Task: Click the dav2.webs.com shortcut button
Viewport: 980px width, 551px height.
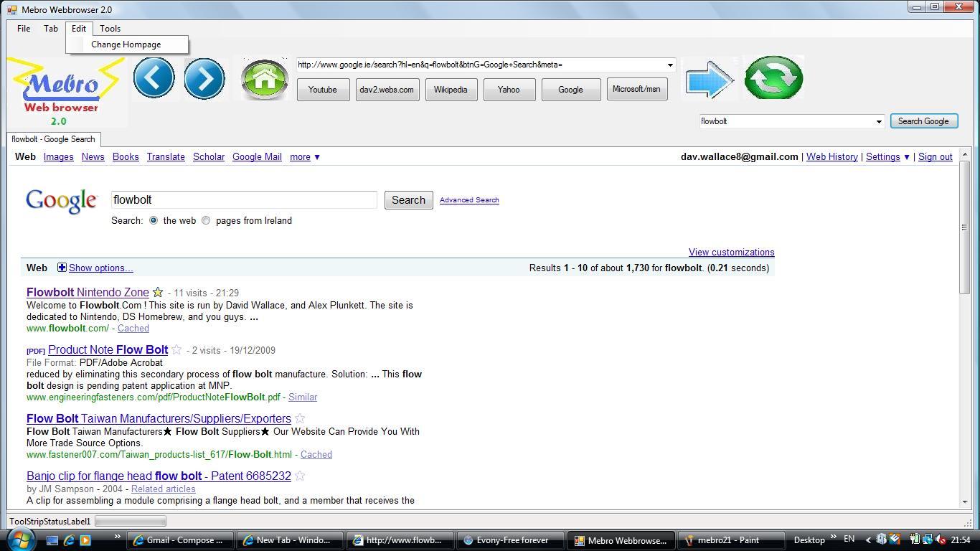Action: point(387,90)
